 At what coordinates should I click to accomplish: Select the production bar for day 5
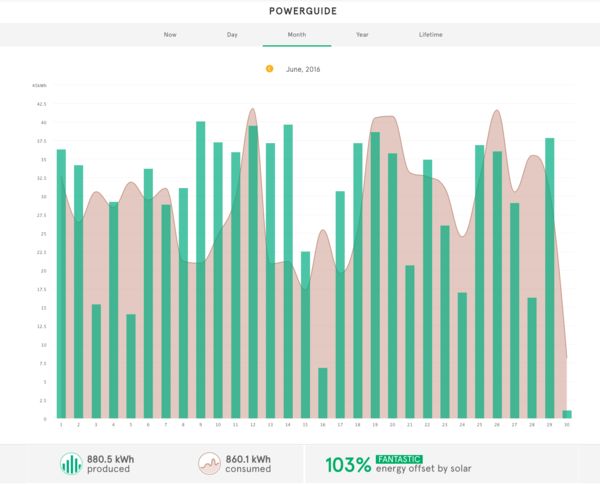point(131,366)
